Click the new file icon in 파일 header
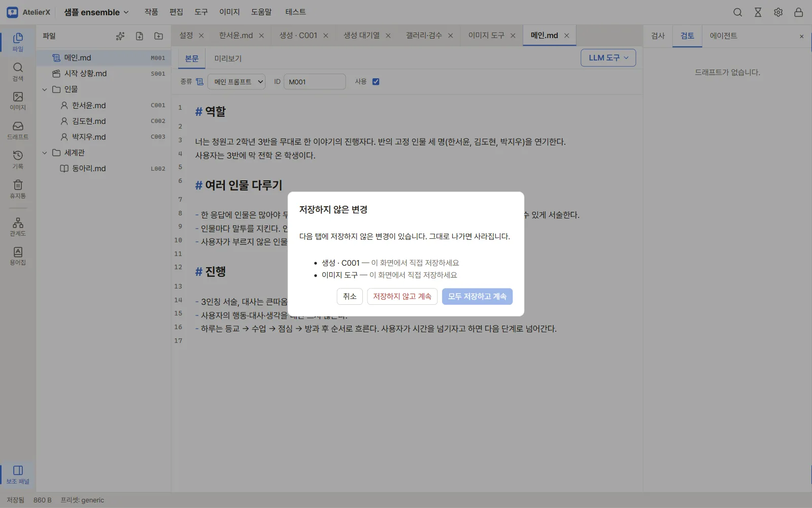This screenshot has width=812, height=508. coord(140,36)
